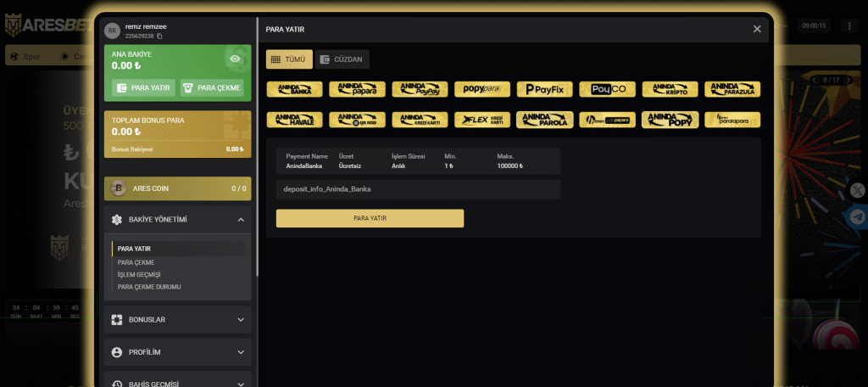
Task: Select the Anında Banka payment method
Action: [294, 89]
